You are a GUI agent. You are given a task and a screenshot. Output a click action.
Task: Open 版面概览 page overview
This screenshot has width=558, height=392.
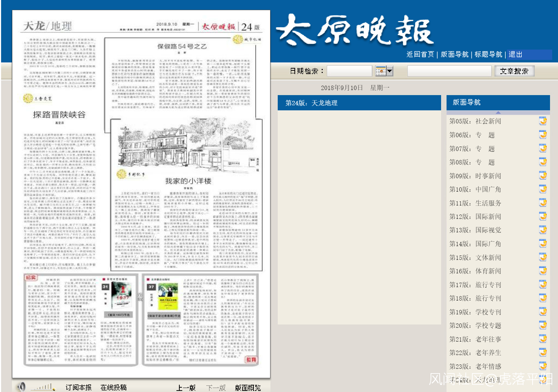point(248,388)
